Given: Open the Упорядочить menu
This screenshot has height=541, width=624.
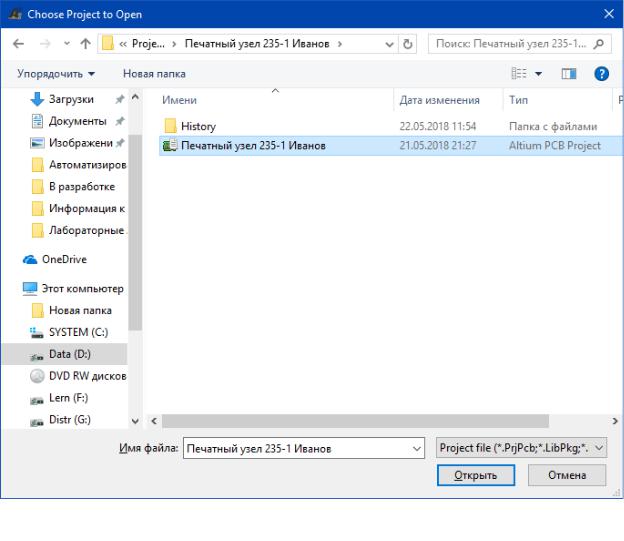Looking at the screenshot, I should tap(56, 74).
